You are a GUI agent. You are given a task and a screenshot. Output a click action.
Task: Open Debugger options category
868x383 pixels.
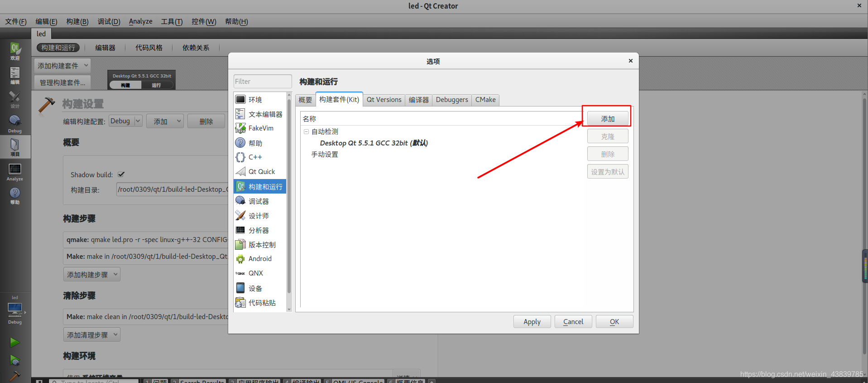tap(260, 201)
